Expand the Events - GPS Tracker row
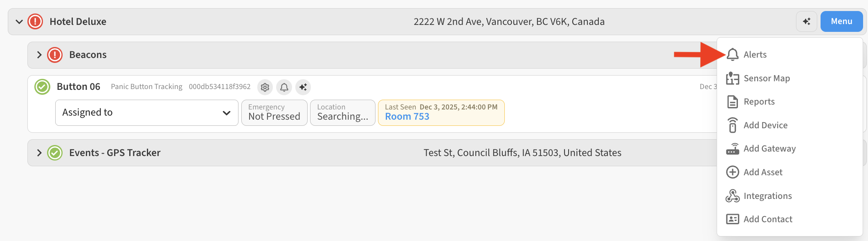Image resolution: width=868 pixels, height=241 pixels. pyautogui.click(x=39, y=153)
